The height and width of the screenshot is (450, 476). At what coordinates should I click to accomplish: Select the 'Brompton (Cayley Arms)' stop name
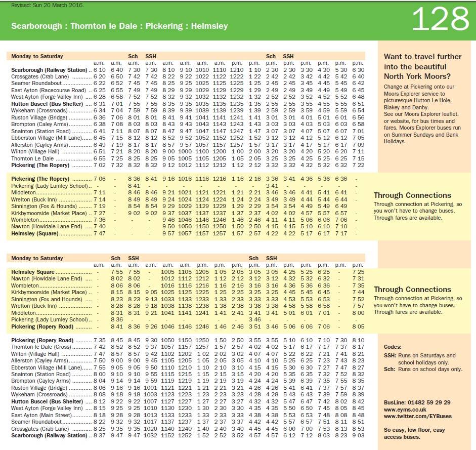40,381
